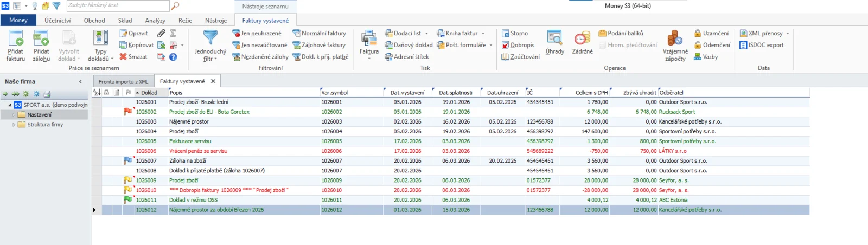The height and width of the screenshot is (245, 868).
Task: Click the Přidat fakturu icon
Action: coord(16,39)
